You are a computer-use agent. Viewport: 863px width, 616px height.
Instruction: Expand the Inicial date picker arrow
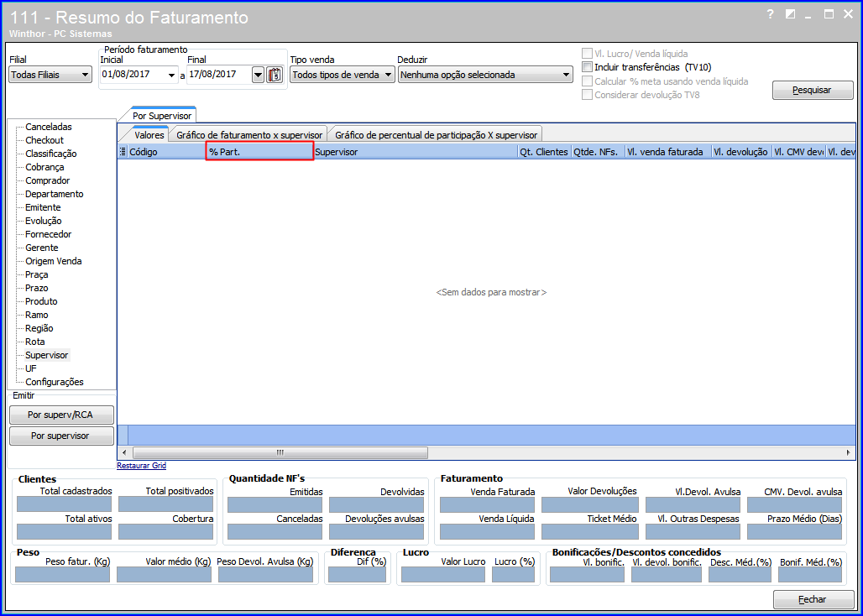click(171, 75)
